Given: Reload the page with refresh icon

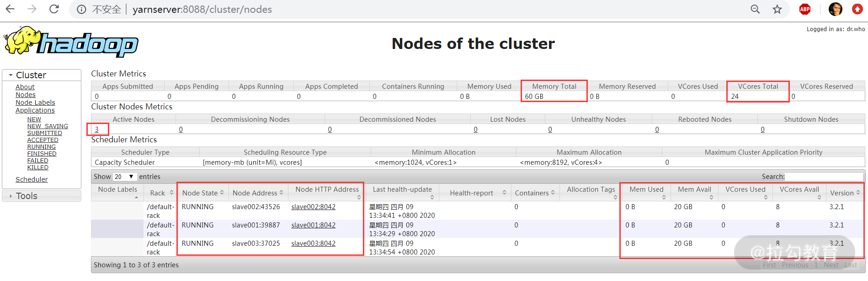Looking at the screenshot, I should coord(54,9).
